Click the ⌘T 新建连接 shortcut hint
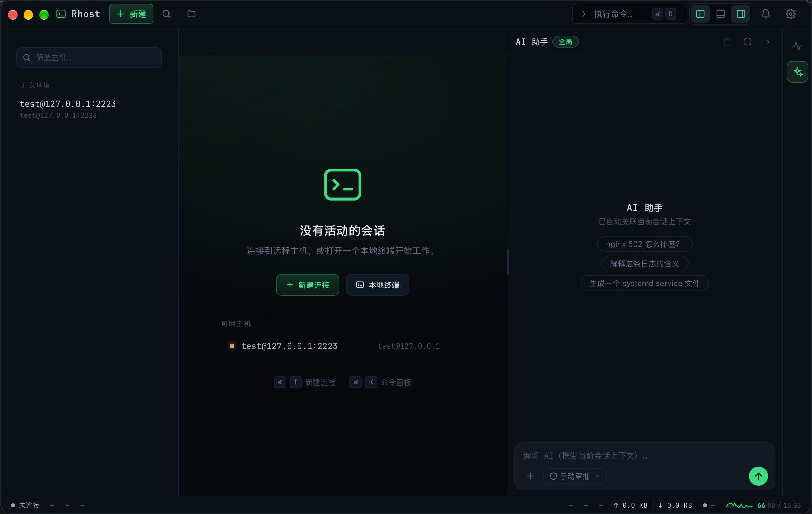The image size is (812, 514). (305, 382)
